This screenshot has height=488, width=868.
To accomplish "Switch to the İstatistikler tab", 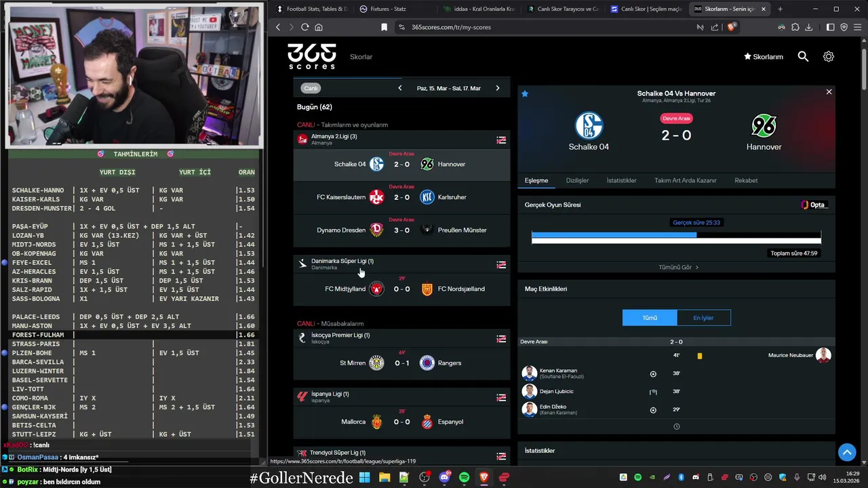I will pyautogui.click(x=621, y=180).
